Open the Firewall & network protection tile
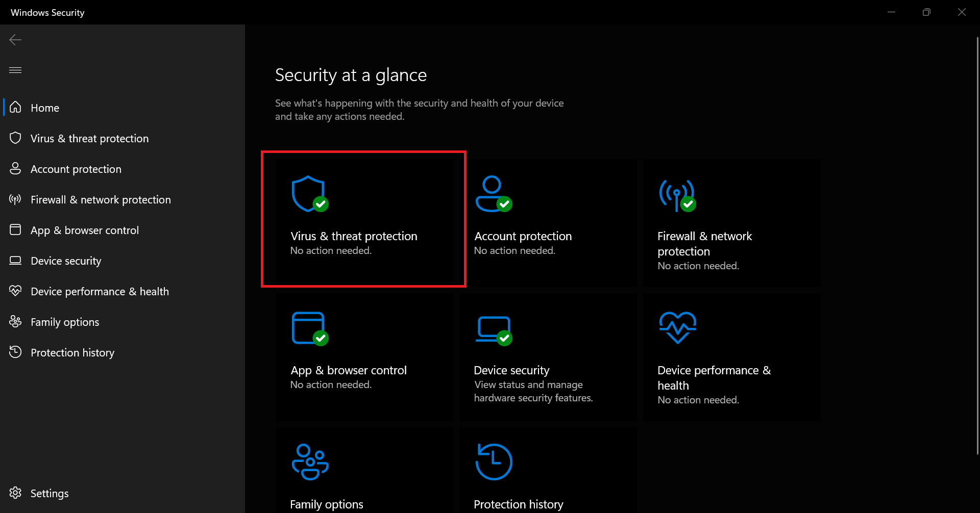The width and height of the screenshot is (980, 513). coord(731,222)
